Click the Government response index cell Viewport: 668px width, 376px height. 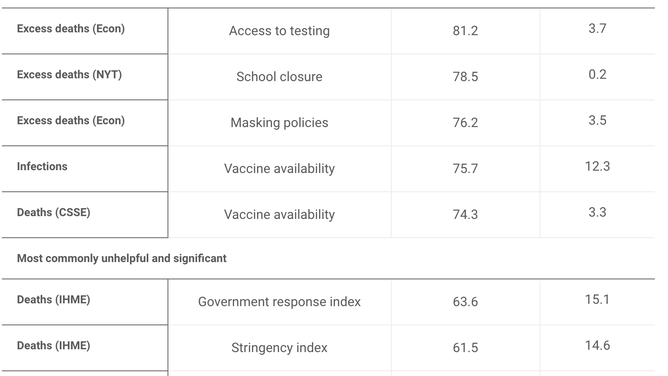[279, 302]
